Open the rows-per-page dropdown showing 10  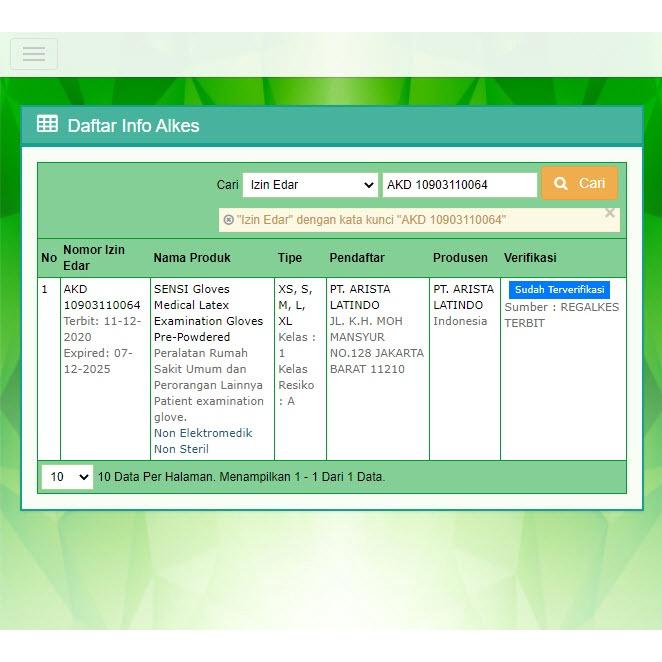(x=67, y=477)
